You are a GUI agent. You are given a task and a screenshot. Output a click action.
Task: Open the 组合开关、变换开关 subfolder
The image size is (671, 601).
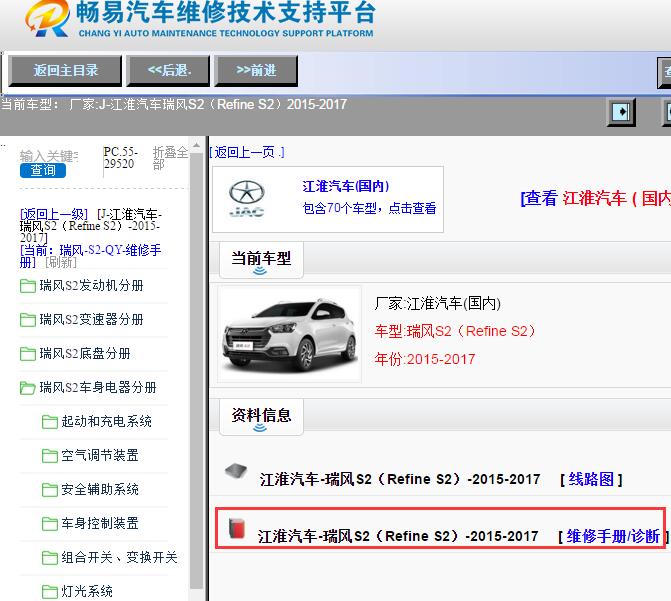point(119,557)
